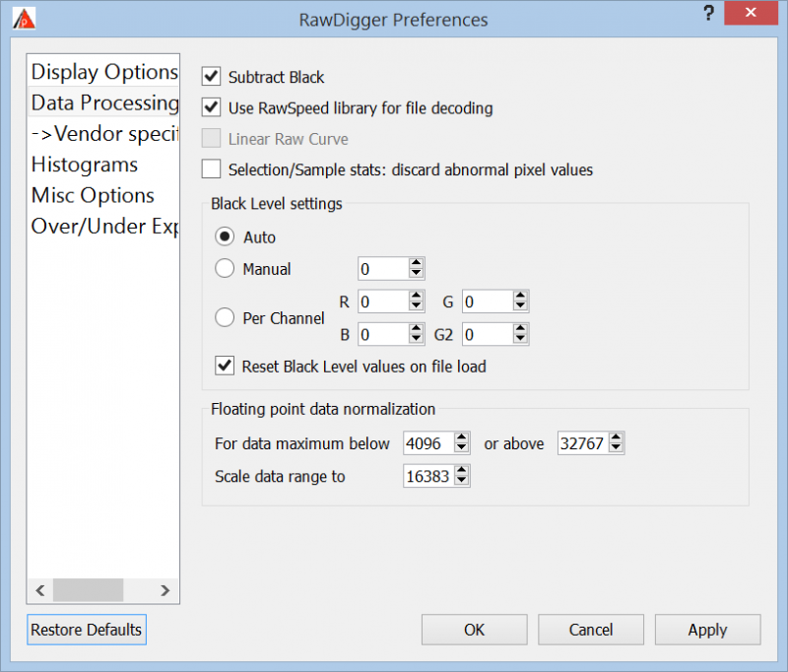Image resolution: width=788 pixels, height=672 pixels.
Task: Decrease the R channel black level
Action: [416, 306]
